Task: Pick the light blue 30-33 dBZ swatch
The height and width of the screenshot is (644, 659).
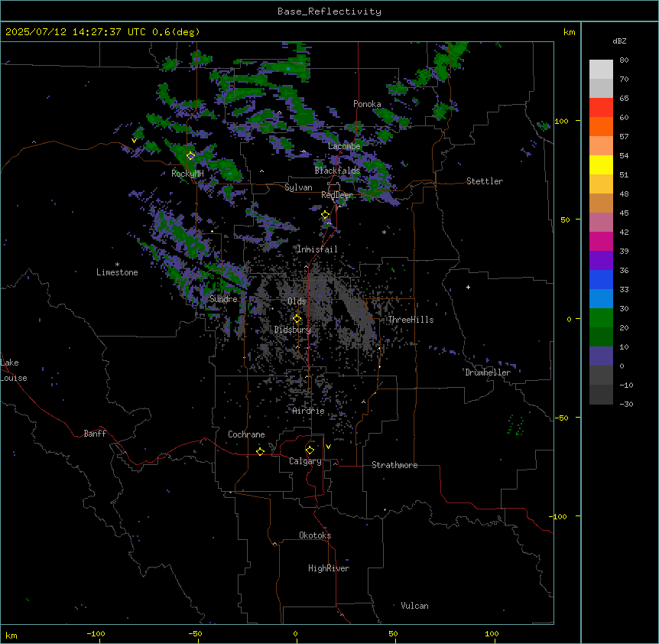Action: pyautogui.click(x=601, y=299)
